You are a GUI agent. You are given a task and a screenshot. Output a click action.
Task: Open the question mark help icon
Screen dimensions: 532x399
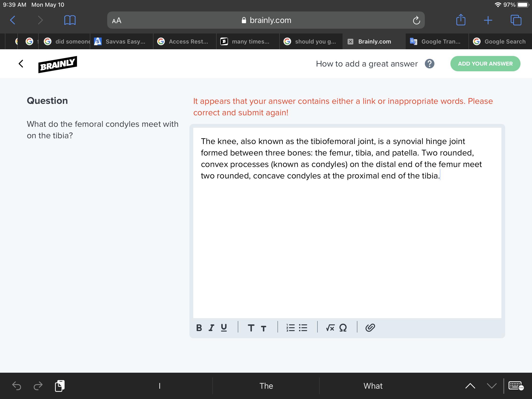pos(429,64)
